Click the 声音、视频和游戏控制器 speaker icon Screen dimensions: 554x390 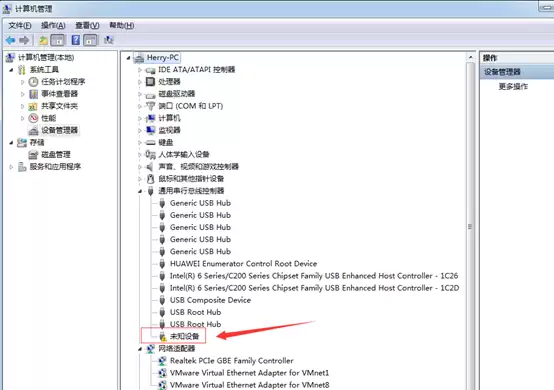150,167
